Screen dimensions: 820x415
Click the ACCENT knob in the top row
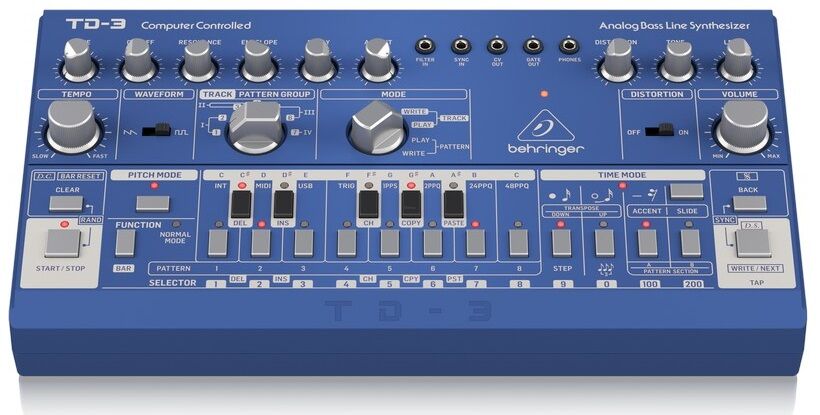point(377,60)
